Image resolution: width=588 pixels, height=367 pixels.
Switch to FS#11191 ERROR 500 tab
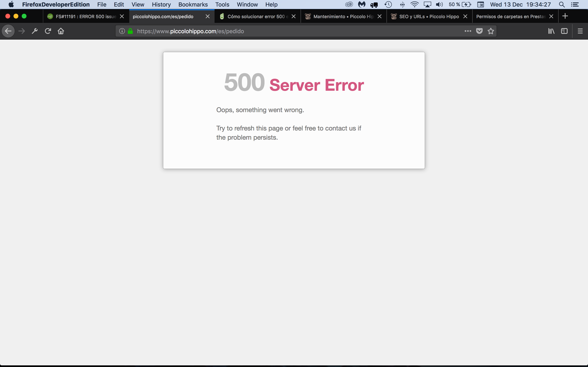[83, 17]
